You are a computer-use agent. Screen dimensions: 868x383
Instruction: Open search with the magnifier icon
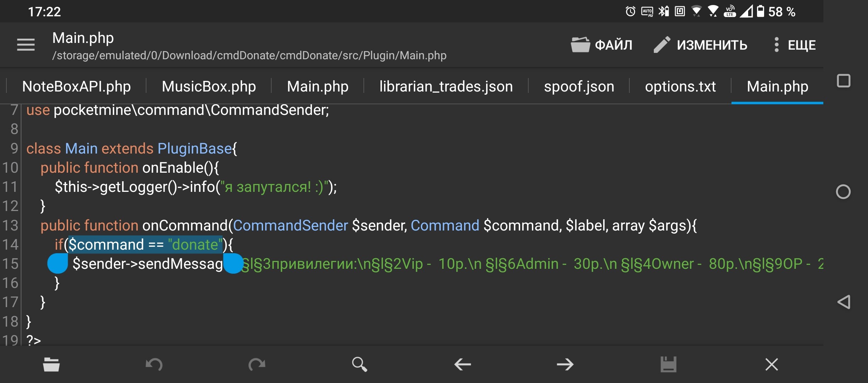click(359, 364)
